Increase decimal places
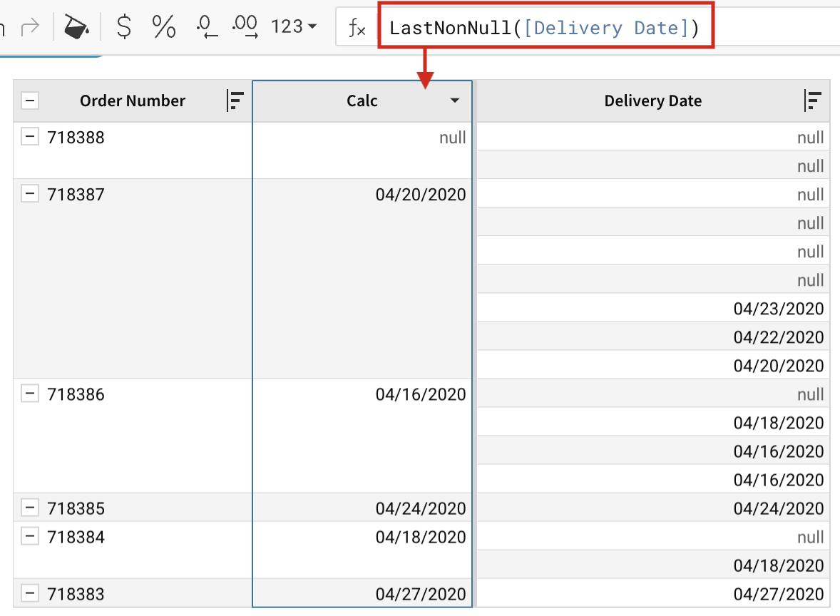 click(245, 28)
